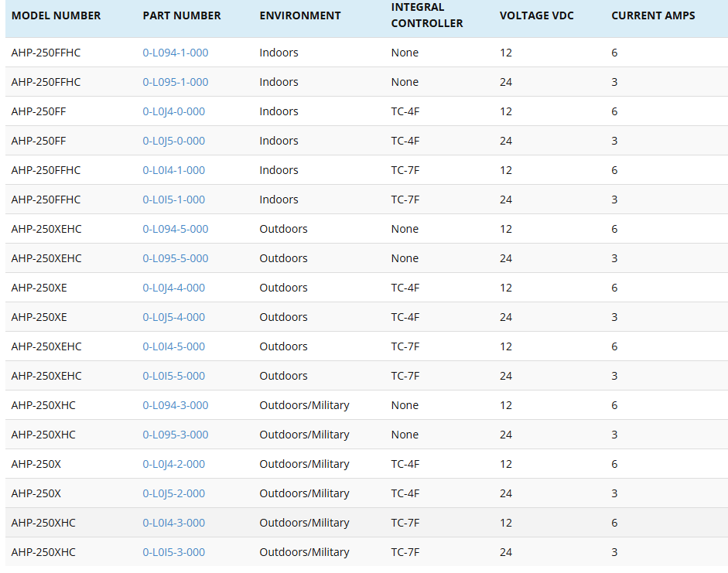Click Outdoors/Military cell in the 0-L095-3-000 row
This screenshot has height=573, width=728.
coord(304,435)
